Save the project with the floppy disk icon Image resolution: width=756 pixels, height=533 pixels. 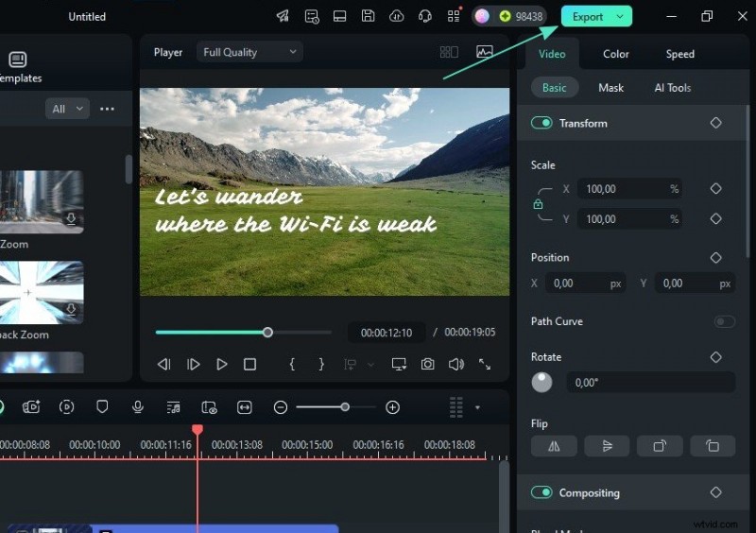click(368, 16)
